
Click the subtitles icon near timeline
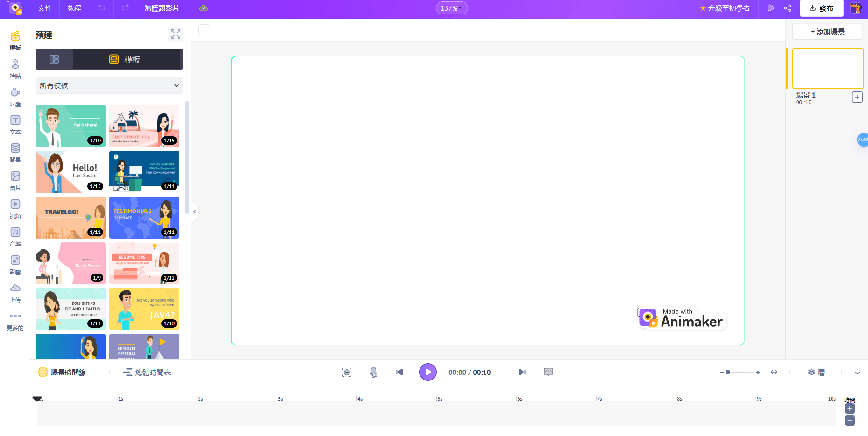(548, 372)
